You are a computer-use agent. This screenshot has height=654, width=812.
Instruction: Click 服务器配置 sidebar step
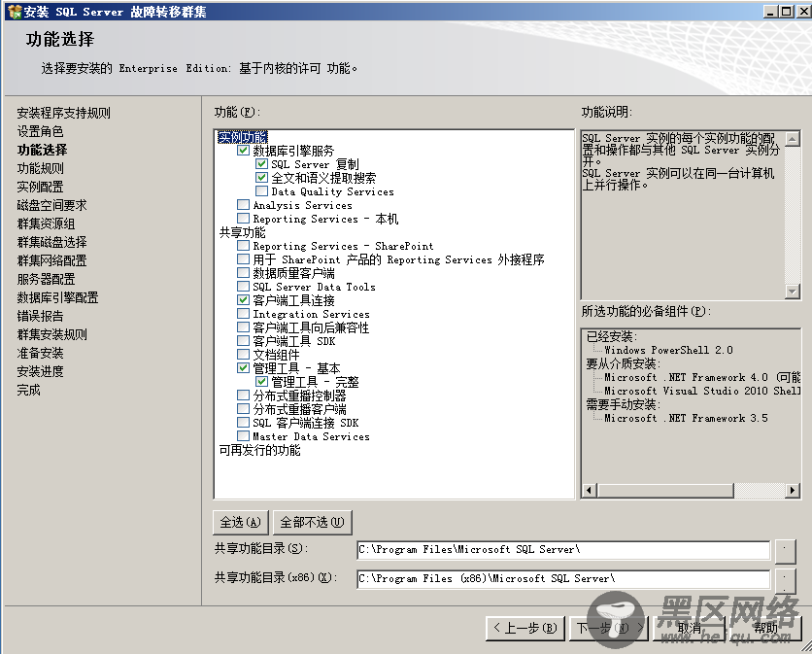[46, 279]
